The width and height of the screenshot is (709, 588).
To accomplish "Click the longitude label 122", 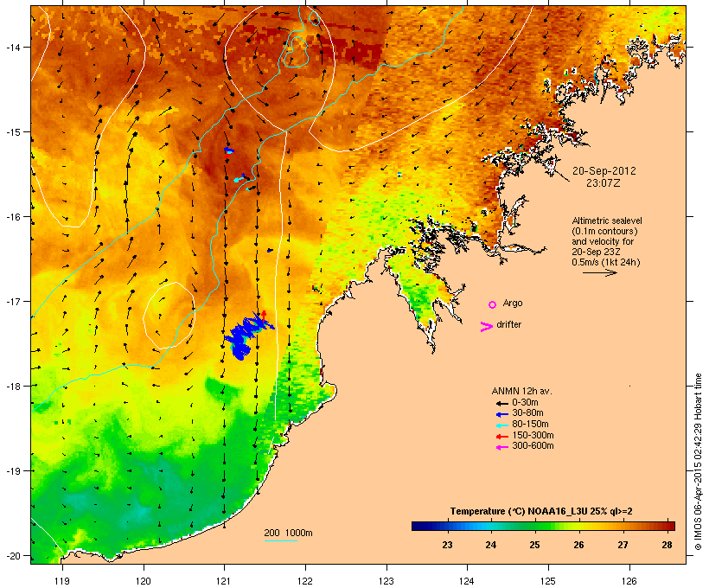I will pyautogui.click(x=305, y=581).
